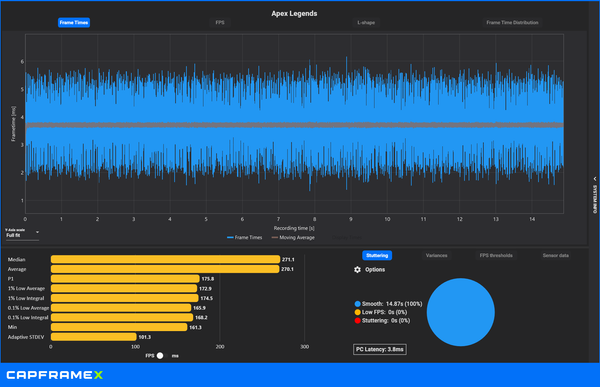
Task: Toggle Frame Times series in chart legend
Action: (x=245, y=237)
